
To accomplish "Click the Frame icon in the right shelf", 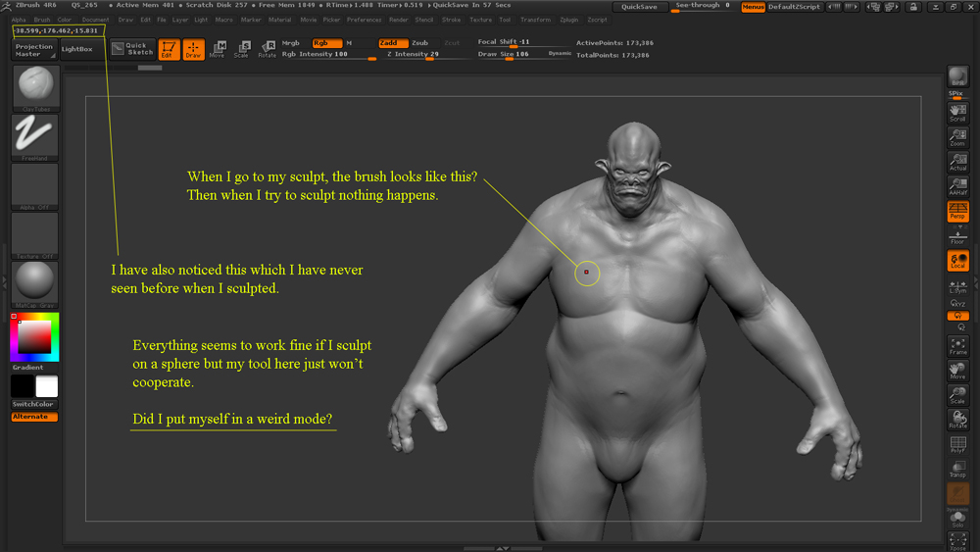I will tap(957, 346).
